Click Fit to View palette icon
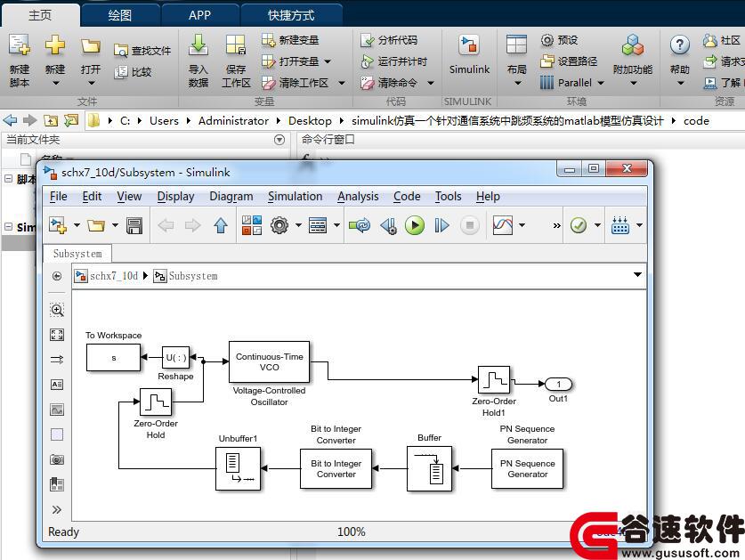The width and height of the screenshot is (745, 560). (57, 335)
